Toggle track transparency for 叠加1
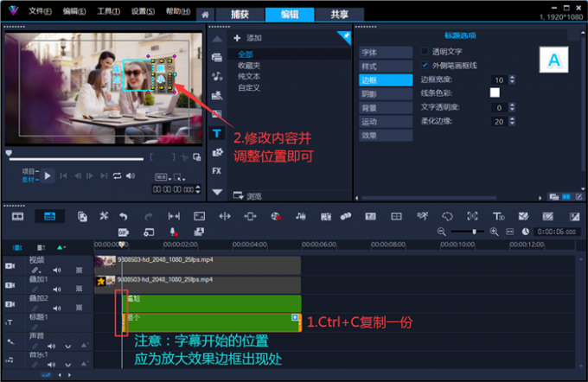588x382 pixels. [80, 289]
